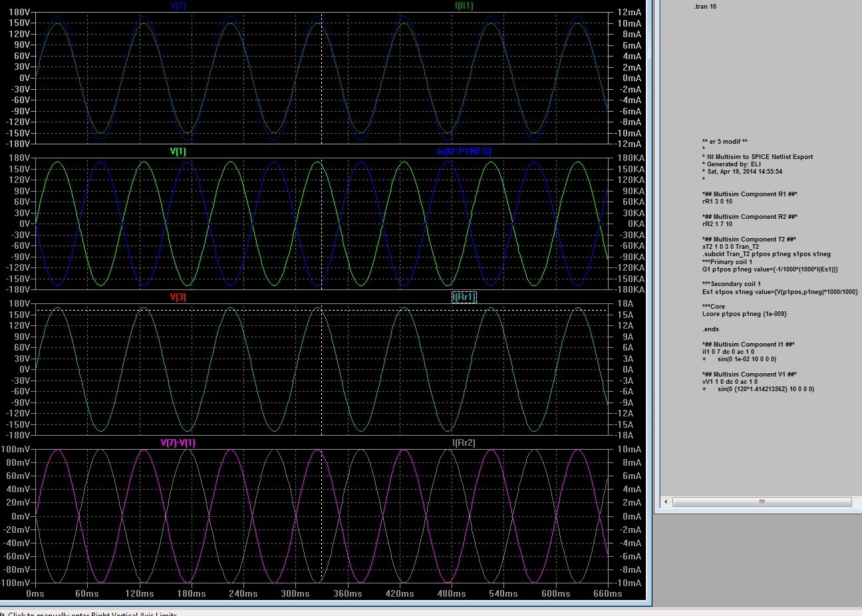The height and width of the screenshot is (616, 862).
Task: Click the rR1 3 0 10 netlist line
Action: click(717, 202)
